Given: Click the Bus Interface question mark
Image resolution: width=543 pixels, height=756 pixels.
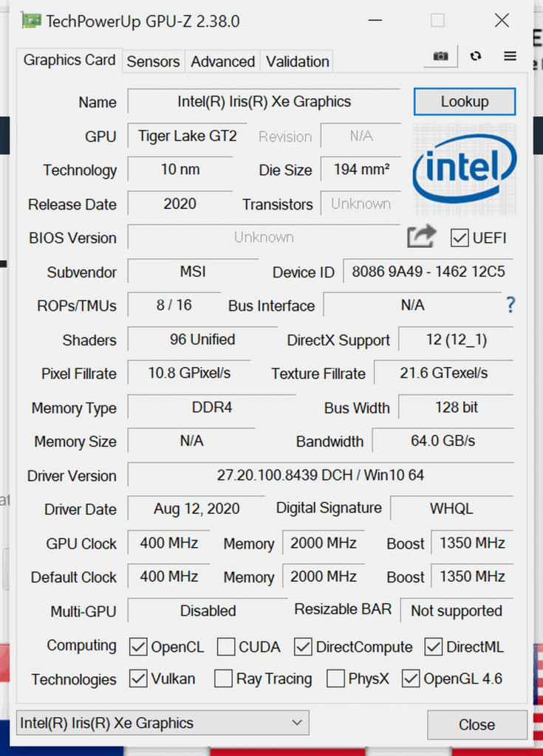Looking at the screenshot, I should [510, 305].
